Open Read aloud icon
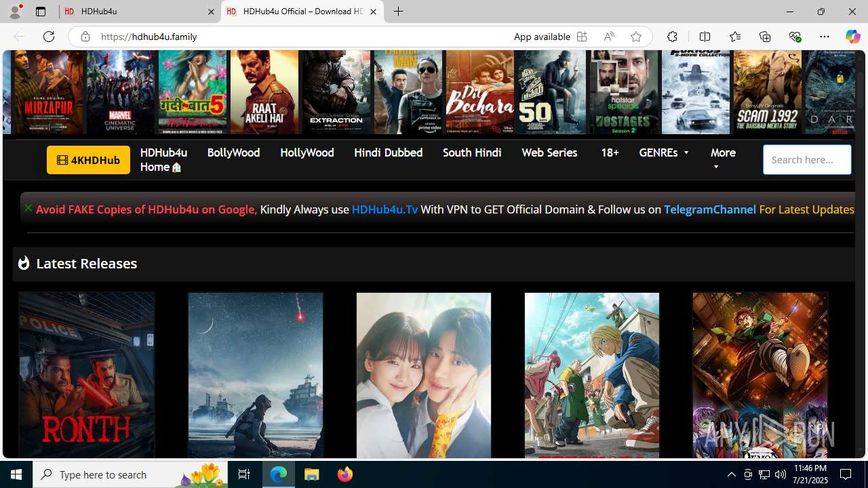The image size is (868, 488). (608, 37)
